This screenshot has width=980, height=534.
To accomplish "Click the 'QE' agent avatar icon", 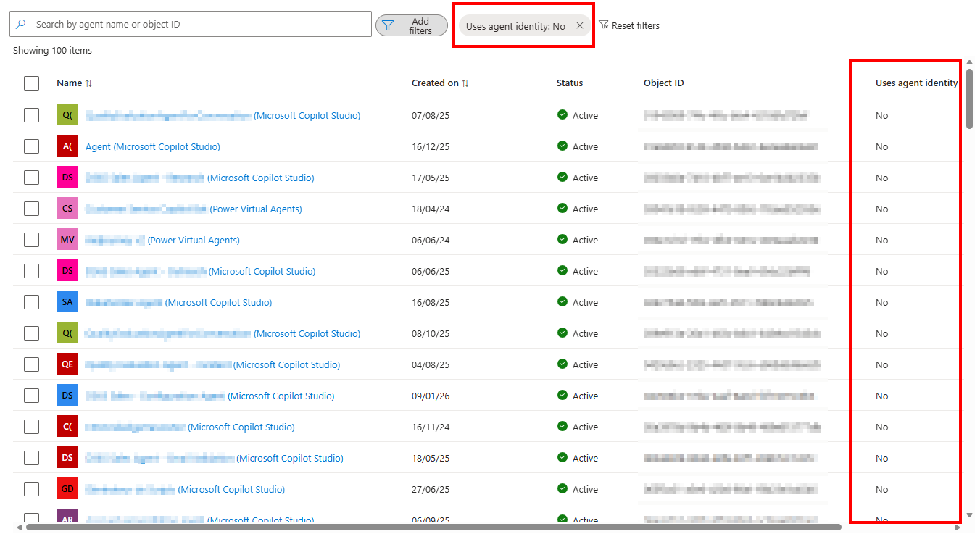I will (67, 364).
